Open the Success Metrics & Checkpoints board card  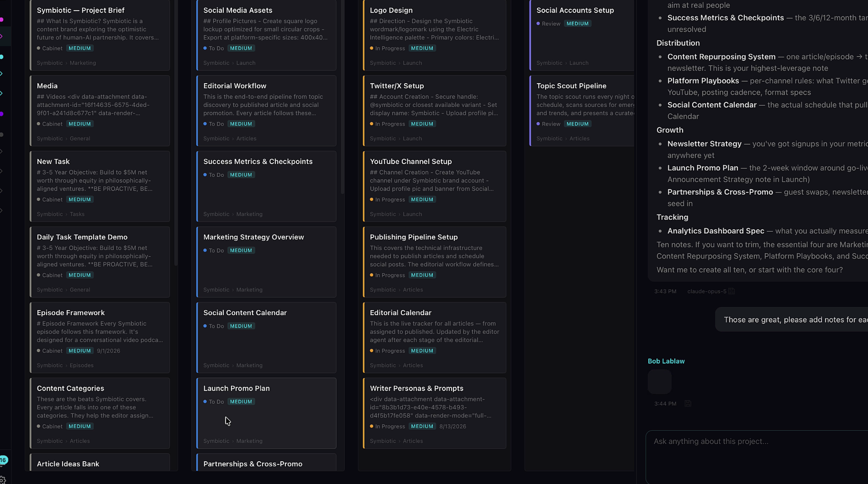tap(266, 186)
